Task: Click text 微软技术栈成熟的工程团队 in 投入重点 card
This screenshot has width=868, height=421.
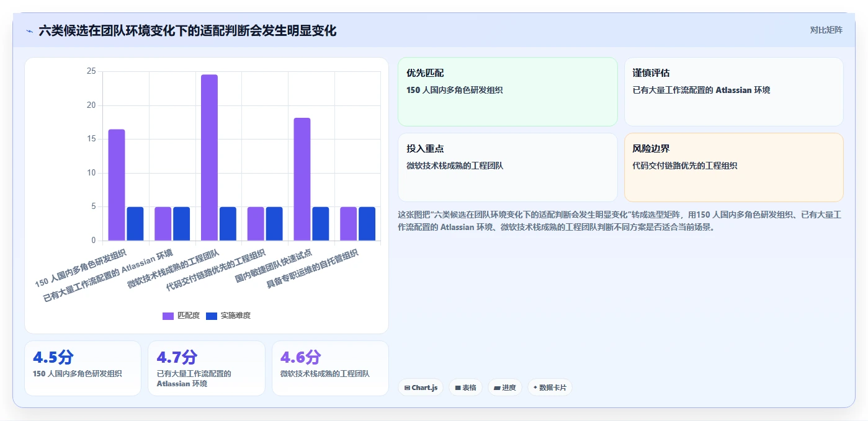Action: click(x=455, y=166)
